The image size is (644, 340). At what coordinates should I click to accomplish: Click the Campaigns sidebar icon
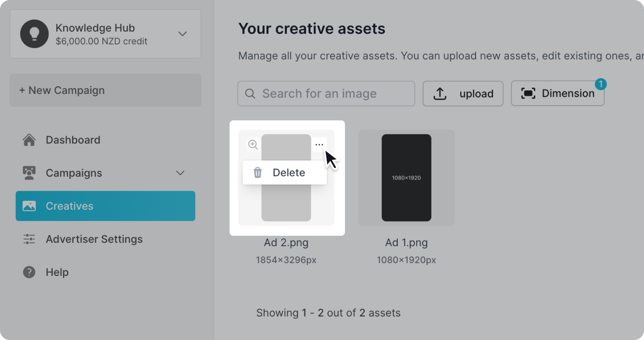pyautogui.click(x=29, y=173)
